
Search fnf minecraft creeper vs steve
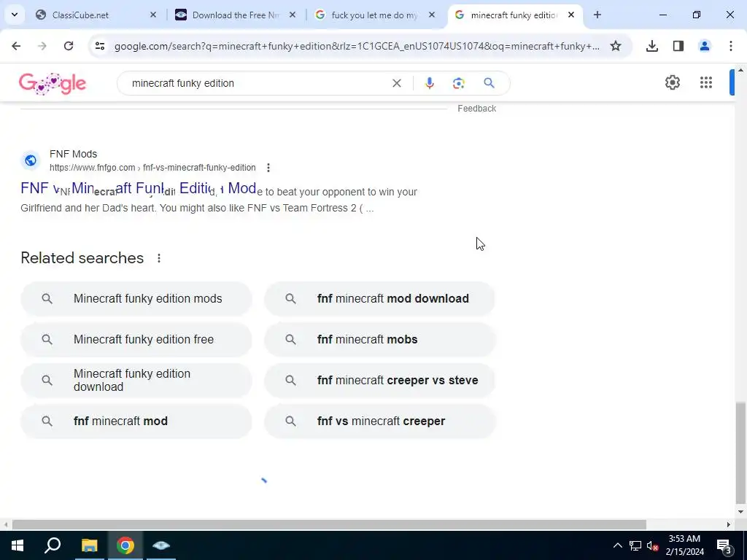(379, 381)
